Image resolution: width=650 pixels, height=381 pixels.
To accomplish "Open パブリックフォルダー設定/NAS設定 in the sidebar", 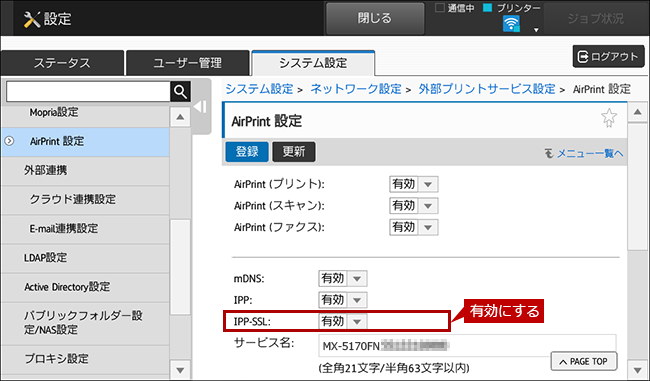I will click(x=85, y=323).
